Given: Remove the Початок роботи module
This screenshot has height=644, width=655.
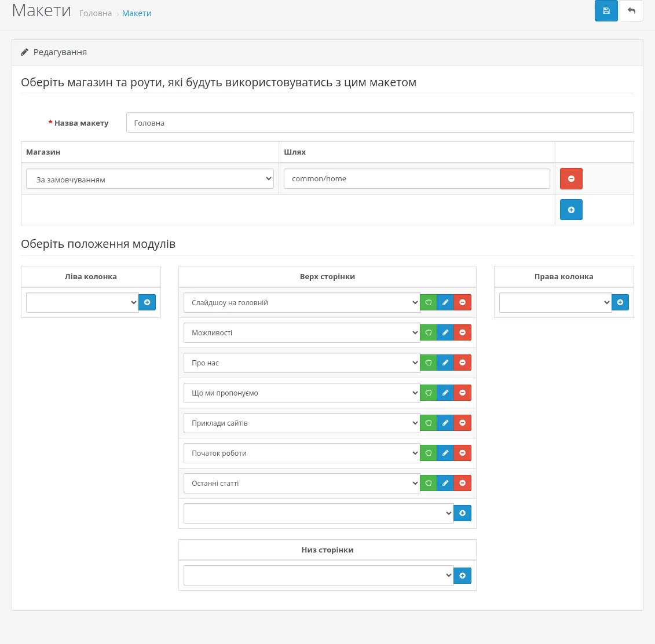Looking at the screenshot, I should click(462, 453).
